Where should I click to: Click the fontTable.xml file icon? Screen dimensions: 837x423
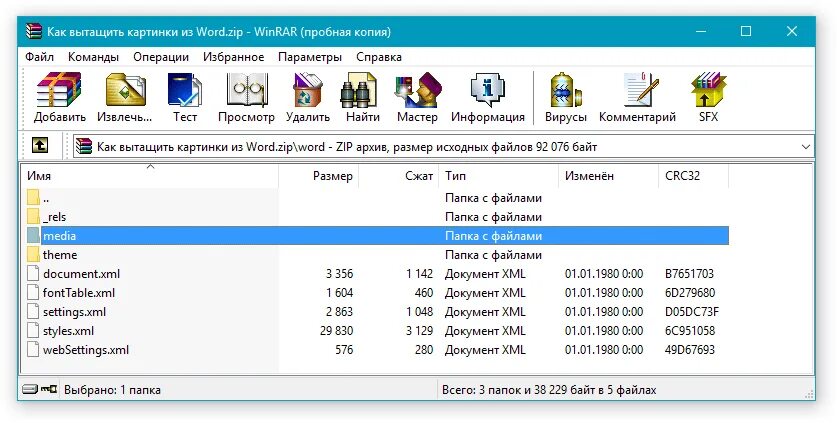coord(34,293)
